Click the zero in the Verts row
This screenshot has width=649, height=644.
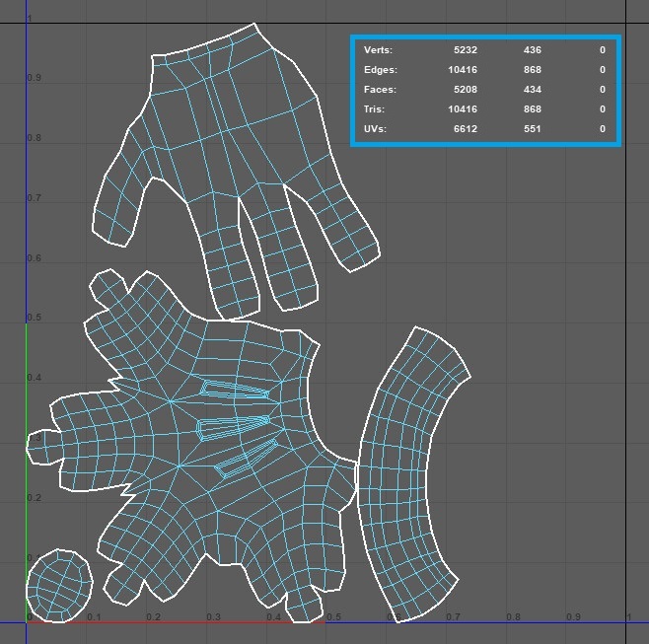click(x=603, y=50)
